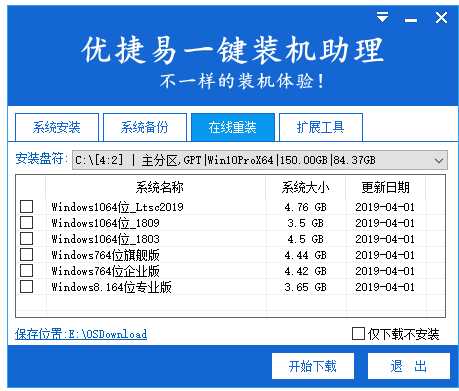Screen dimensions: 459x391
Task: Click the 安装盘符 label
Action: tap(41, 159)
